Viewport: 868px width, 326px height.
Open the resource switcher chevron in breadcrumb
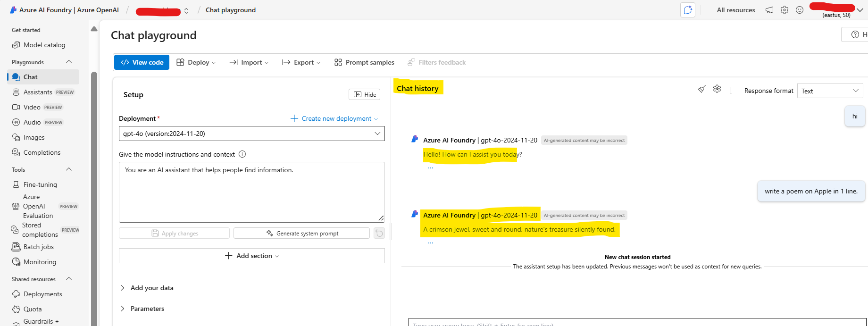click(x=186, y=10)
